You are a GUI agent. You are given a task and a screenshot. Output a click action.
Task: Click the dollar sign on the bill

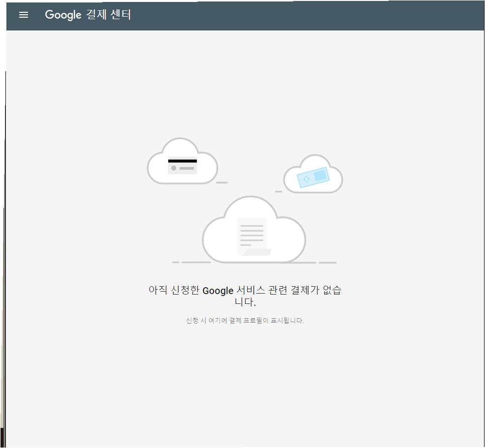pos(306,179)
